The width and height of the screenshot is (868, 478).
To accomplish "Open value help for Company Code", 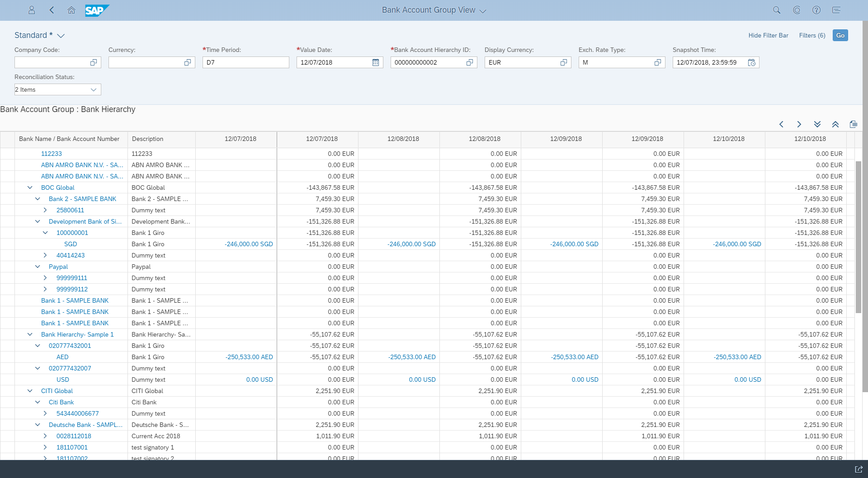I will [94, 62].
